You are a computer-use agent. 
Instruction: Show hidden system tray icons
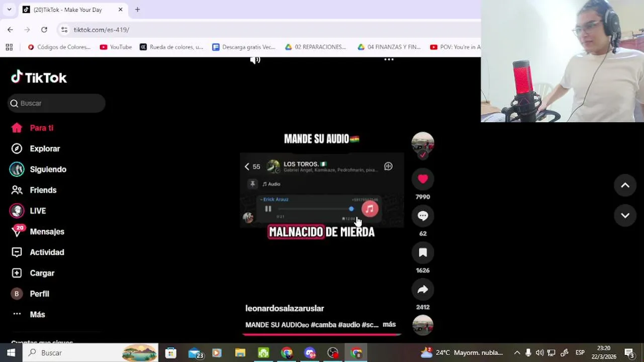(x=517, y=352)
